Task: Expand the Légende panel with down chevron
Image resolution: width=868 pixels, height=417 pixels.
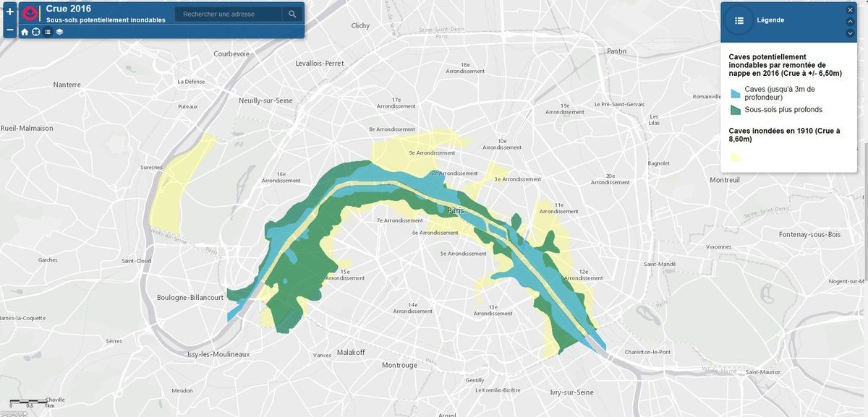Action: pos(850,33)
